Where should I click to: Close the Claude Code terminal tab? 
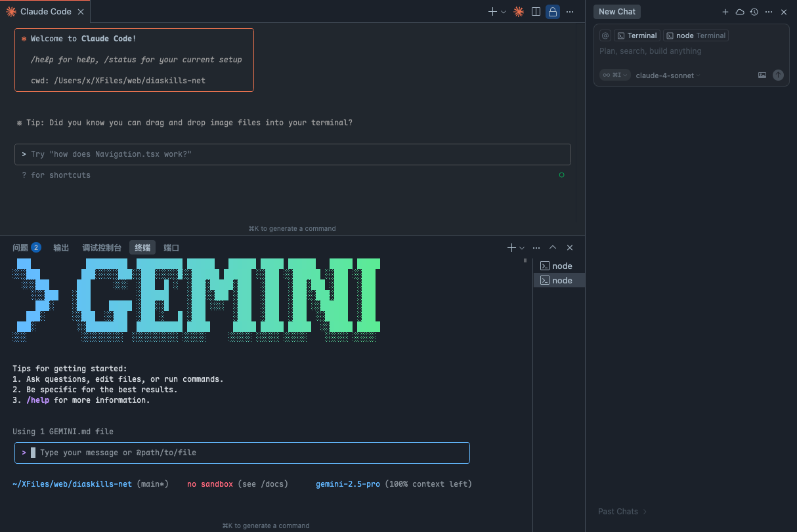(80, 12)
